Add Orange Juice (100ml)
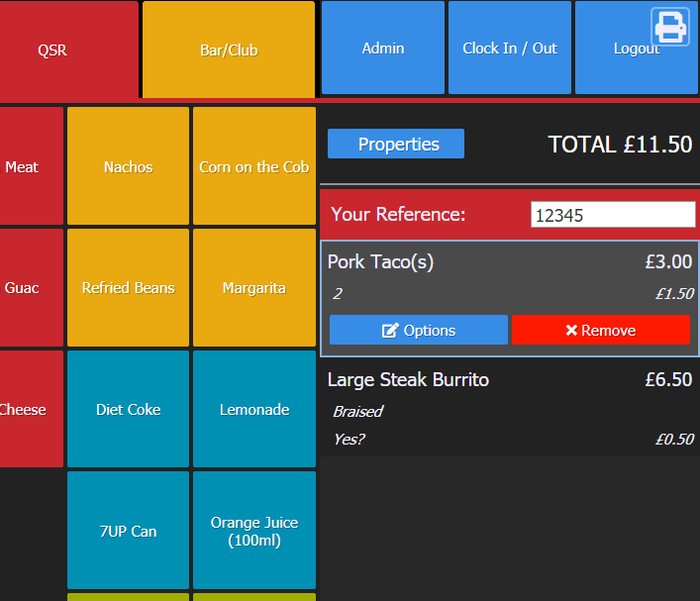The width and height of the screenshot is (700, 601). [x=254, y=531]
